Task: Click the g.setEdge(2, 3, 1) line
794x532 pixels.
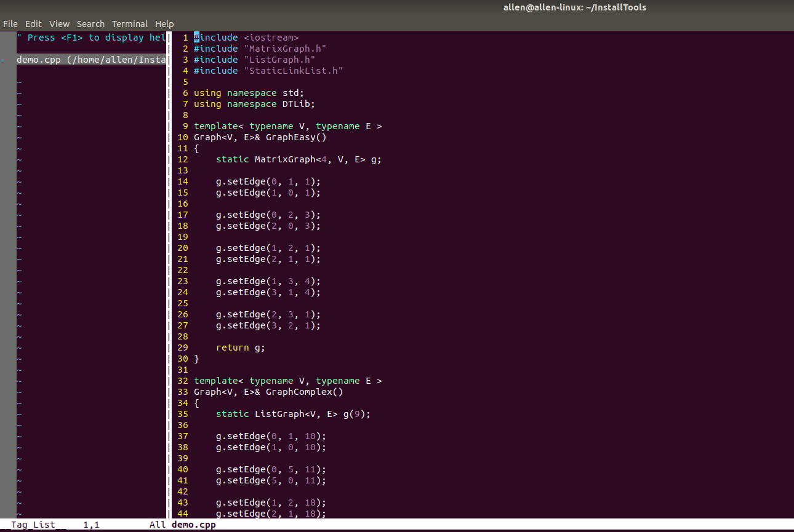Action: [268, 314]
